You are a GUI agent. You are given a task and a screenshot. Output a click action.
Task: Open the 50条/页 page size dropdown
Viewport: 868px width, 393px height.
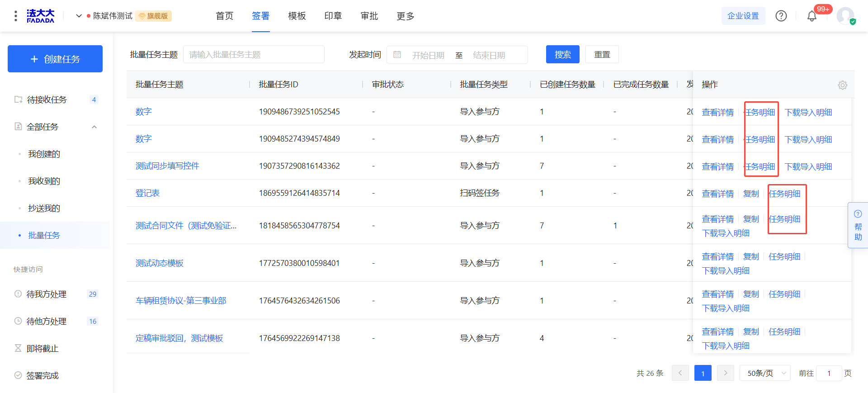(764, 373)
